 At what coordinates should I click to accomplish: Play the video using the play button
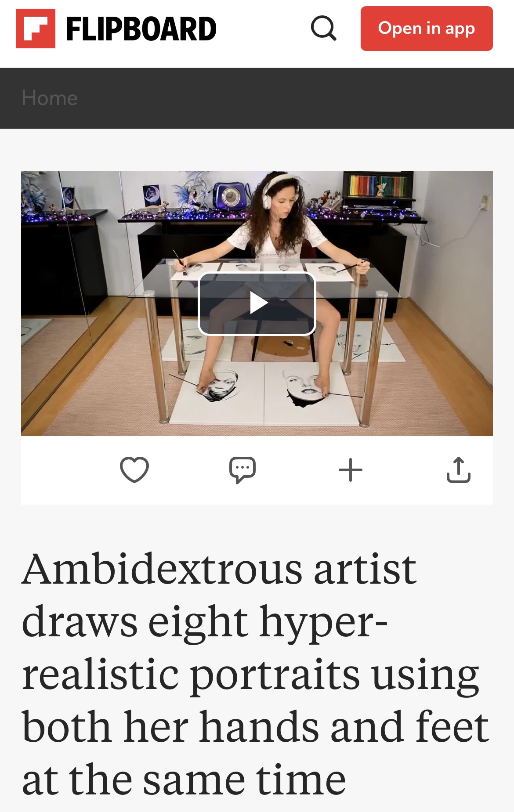point(257,303)
